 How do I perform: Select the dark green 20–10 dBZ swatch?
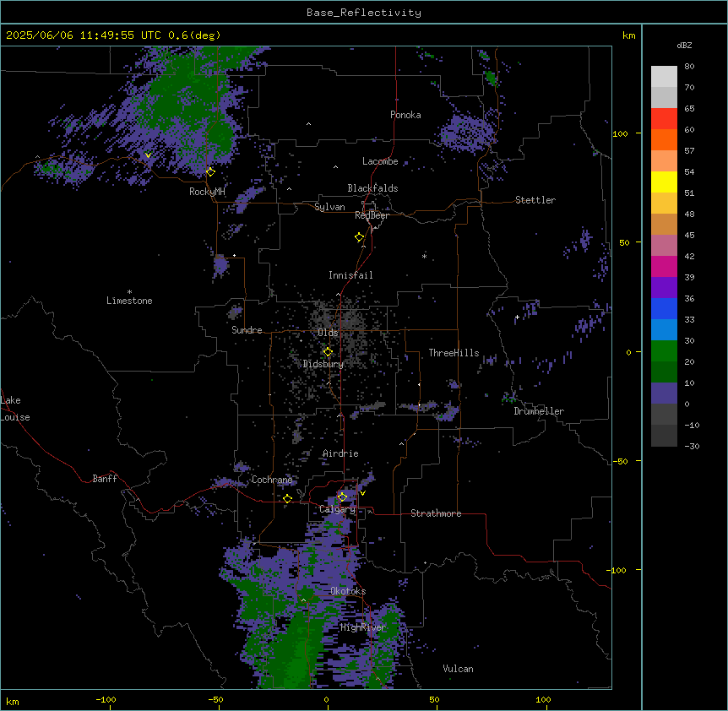pyautogui.click(x=664, y=372)
